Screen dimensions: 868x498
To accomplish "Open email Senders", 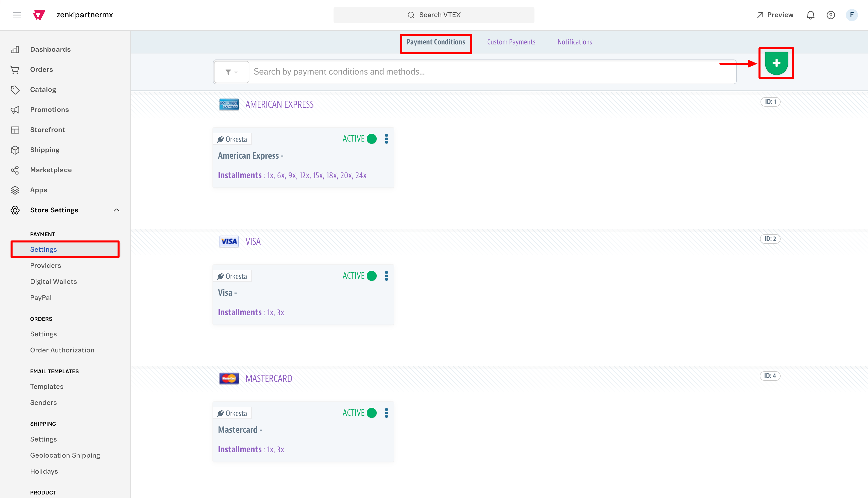I will pos(43,403).
